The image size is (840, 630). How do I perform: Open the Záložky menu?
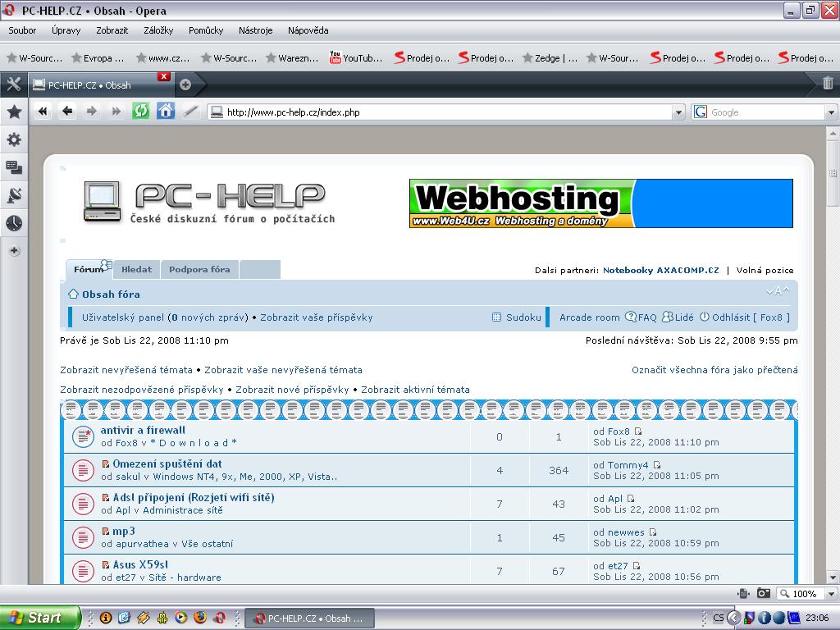point(158,30)
